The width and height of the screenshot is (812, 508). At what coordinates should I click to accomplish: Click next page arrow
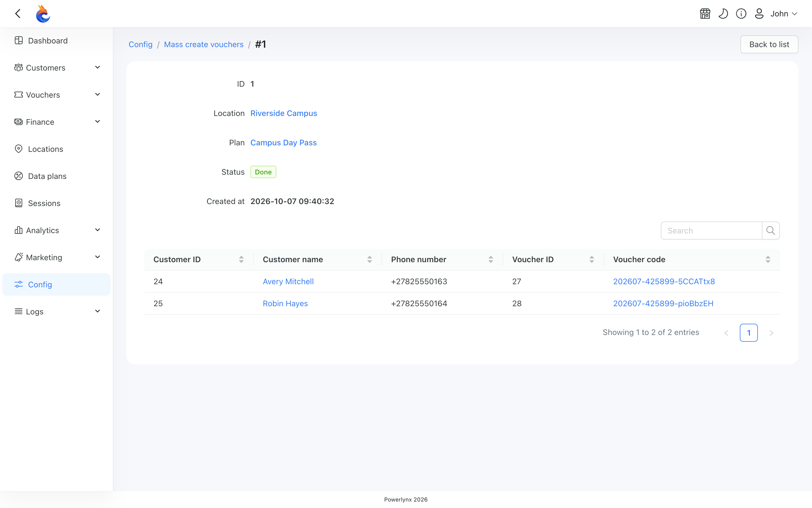click(x=771, y=333)
